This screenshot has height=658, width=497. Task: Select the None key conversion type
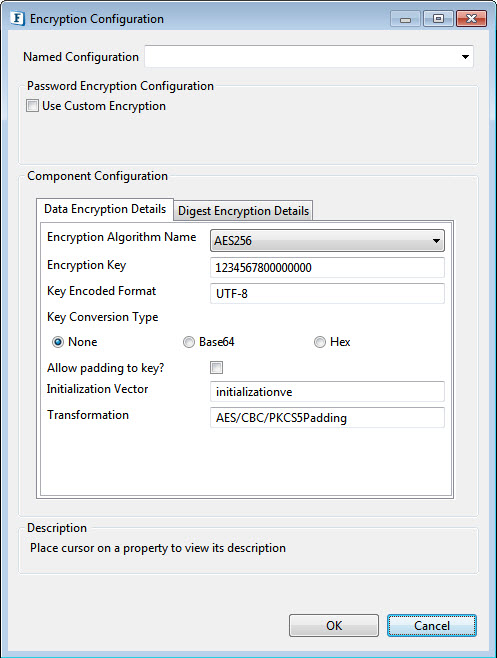click(x=58, y=342)
